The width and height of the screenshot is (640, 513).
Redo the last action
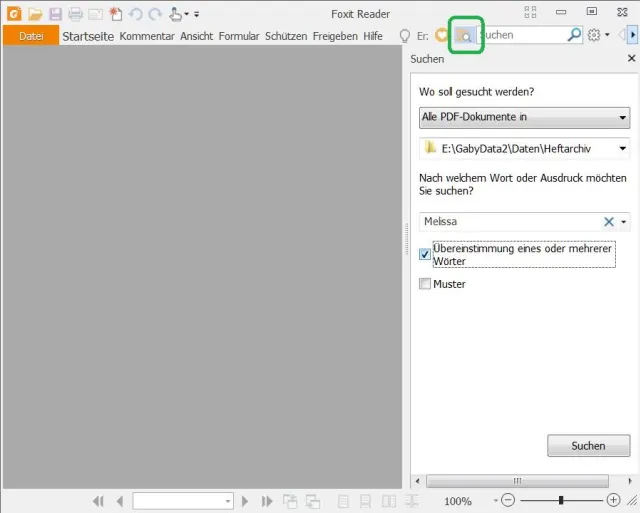tap(155, 14)
